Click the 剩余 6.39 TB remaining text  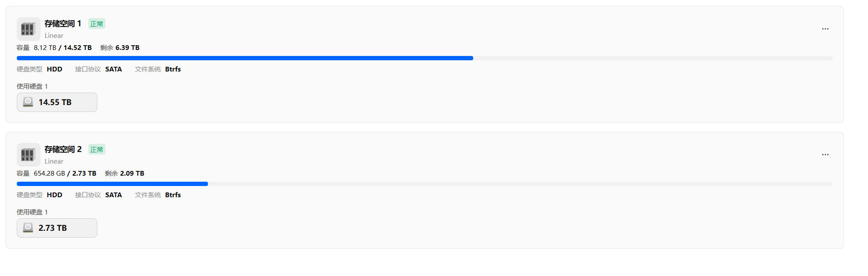(x=120, y=48)
